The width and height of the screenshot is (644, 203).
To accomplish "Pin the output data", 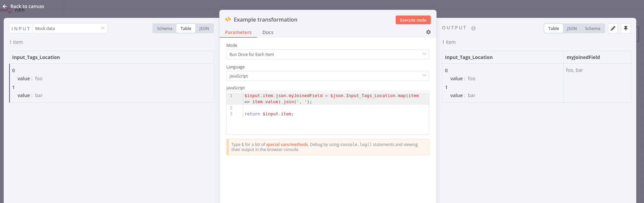I will [x=625, y=28].
